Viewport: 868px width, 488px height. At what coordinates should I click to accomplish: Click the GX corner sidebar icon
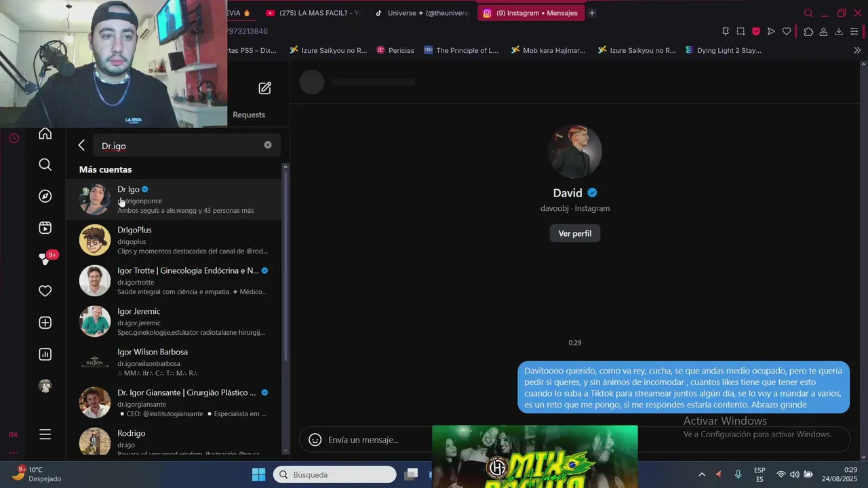tap(13, 434)
